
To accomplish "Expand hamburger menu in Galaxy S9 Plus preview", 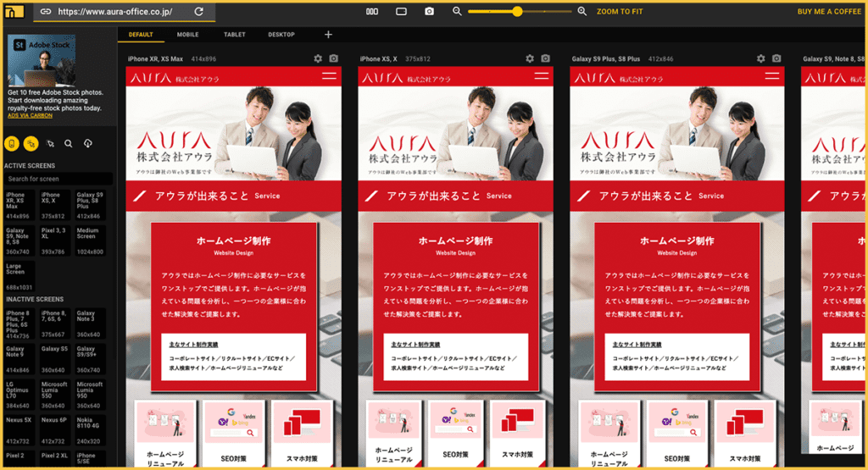I will pyautogui.click(x=771, y=76).
